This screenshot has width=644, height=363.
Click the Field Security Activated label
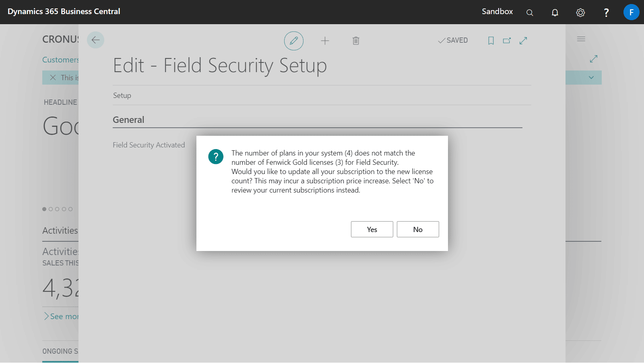[x=149, y=145]
